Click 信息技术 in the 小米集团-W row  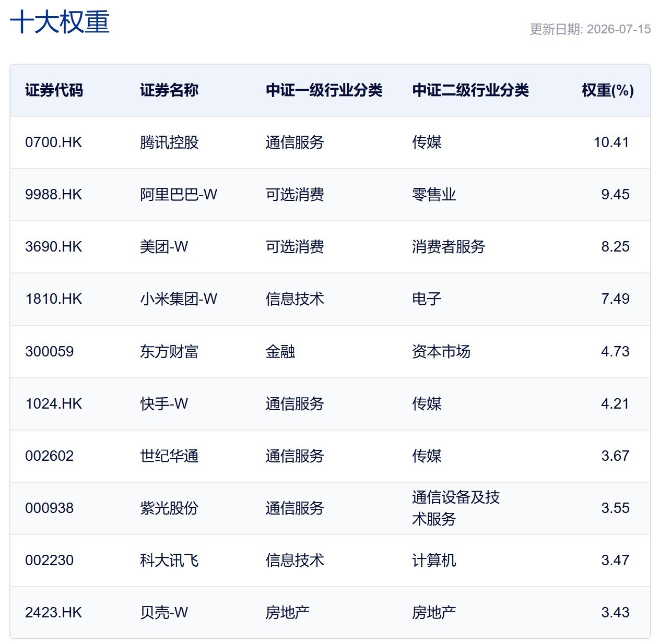pyautogui.click(x=295, y=299)
